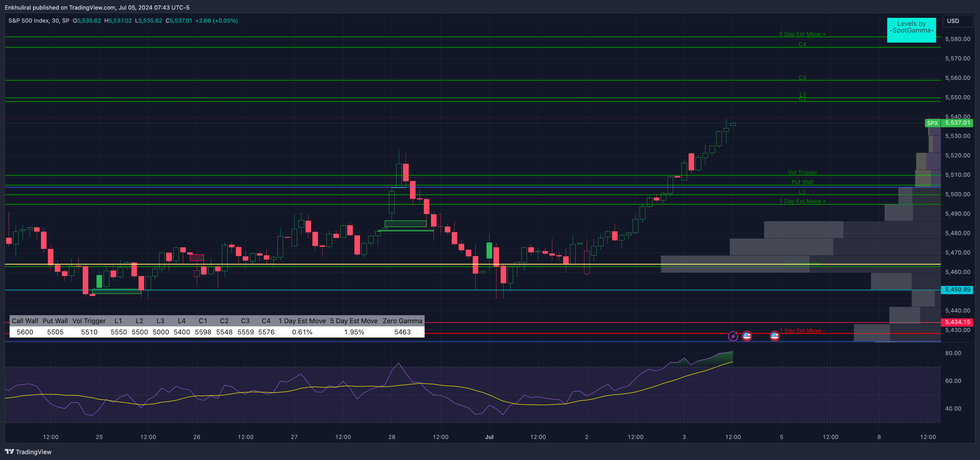
Task: Select the red 5,434.15 price label
Action: point(957,322)
